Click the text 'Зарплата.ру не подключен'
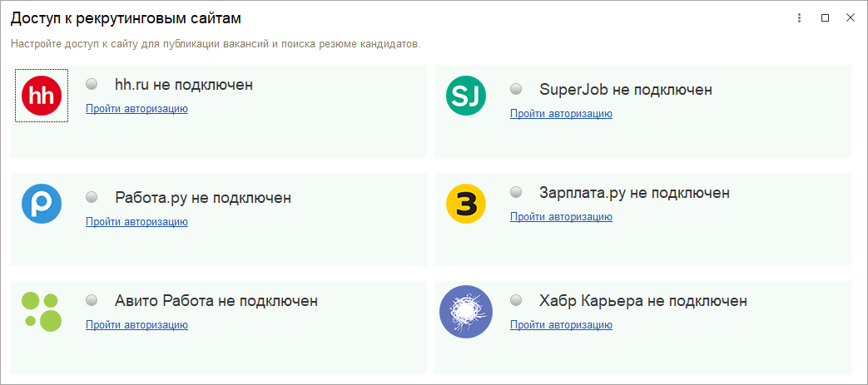This screenshot has height=385, width=868. pos(634,193)
